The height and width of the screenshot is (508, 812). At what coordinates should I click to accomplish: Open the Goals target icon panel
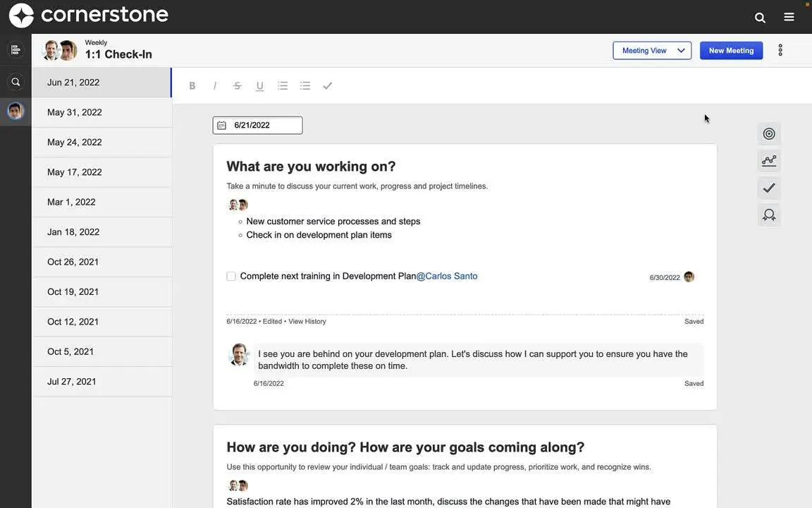pyautogui.click(x=765, y=133)
